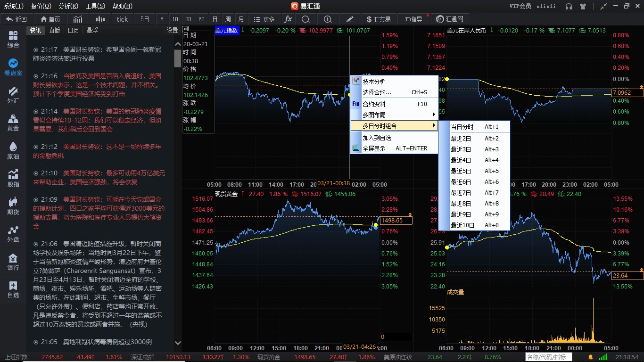Open the TD指导 guide
Image resolution: width=644 pixels, height=362 pixels.
coord(413,19)
